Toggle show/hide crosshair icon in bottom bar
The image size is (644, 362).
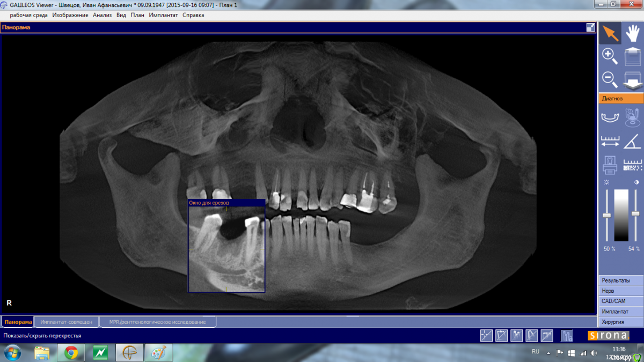(486, 336)
